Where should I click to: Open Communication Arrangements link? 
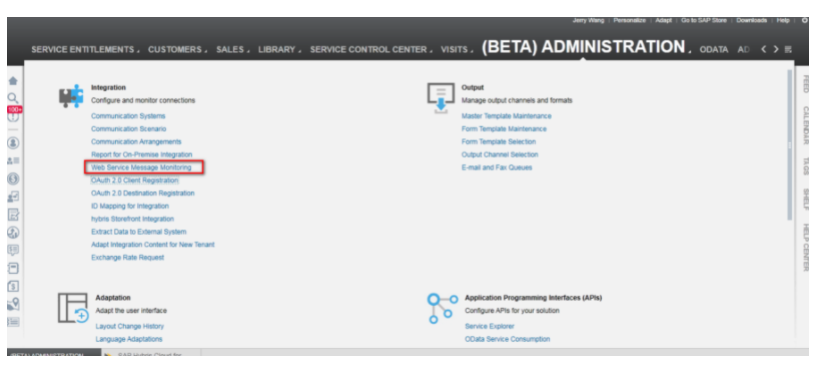pyautogui.click(x=136, y=141)
